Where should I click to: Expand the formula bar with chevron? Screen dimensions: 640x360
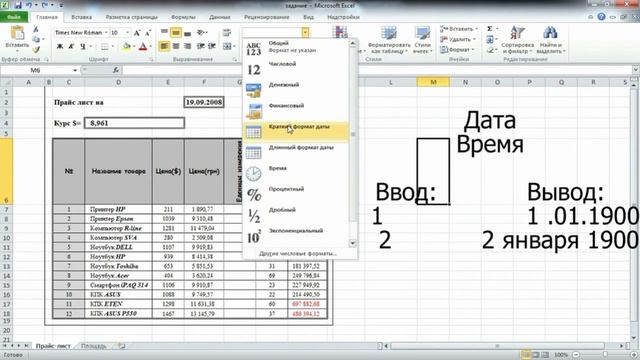636,70
